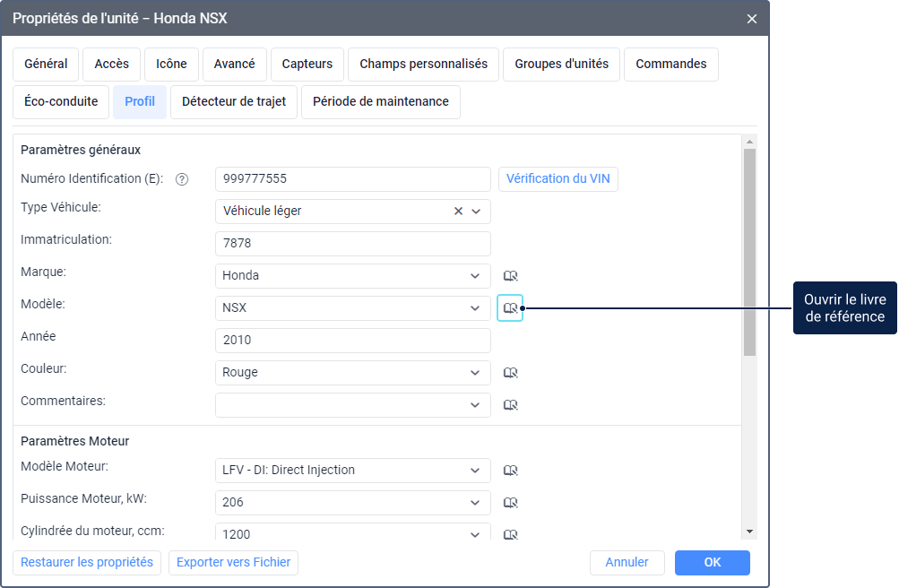Viewport: 899px width, 588px height.
Task: Open reference book for Modèle Moteur
Action: click(x=511, y=471)
